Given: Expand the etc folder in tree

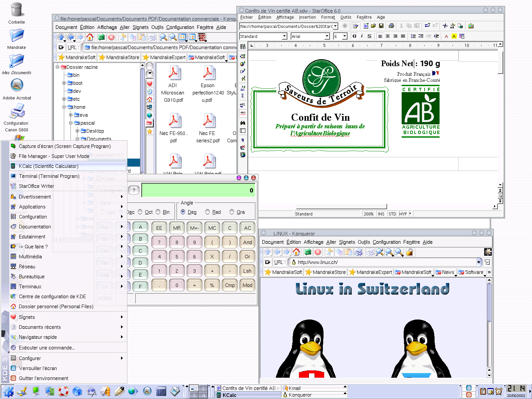Looking at the screenshot, I should [64, 99].
